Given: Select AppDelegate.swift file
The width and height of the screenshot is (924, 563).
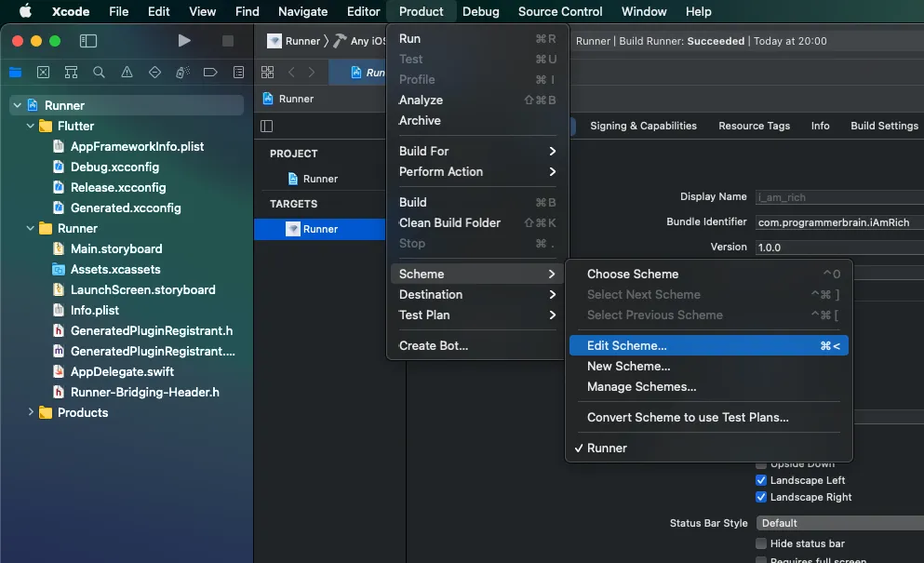Looking at the screenshot, I should click(x=122, y=371).
